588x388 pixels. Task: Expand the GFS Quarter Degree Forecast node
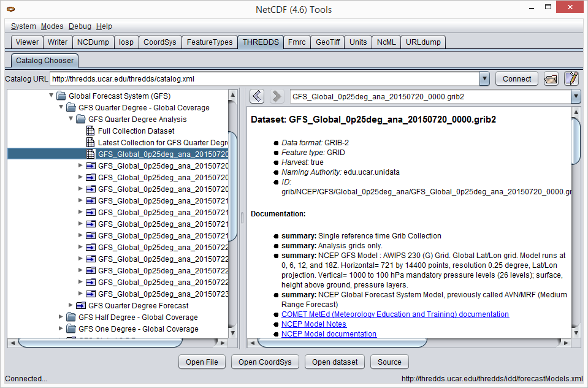pyautogui.click(x=71, y=305)
